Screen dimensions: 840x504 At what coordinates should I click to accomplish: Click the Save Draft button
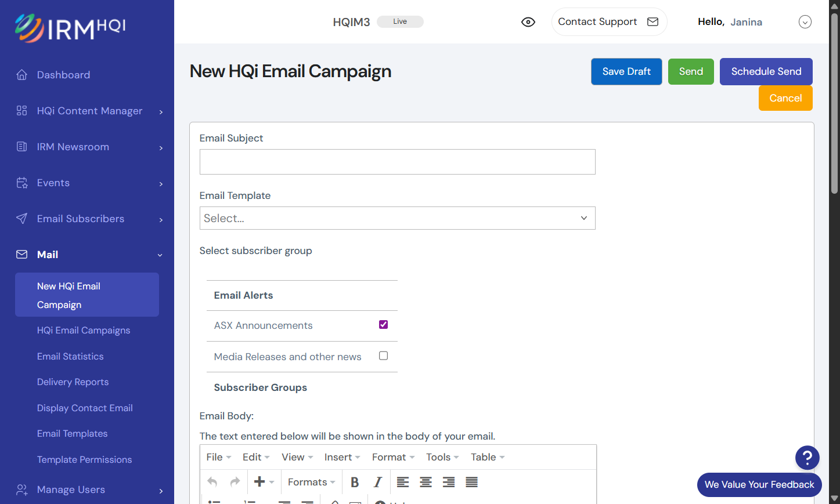[626, 71]
